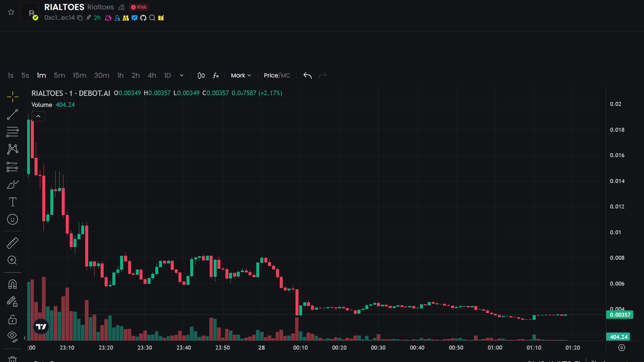The height and width of the screenshot is (362, 644).
Task: Open the candlestick chart type selector
Action: coord(201,76)
